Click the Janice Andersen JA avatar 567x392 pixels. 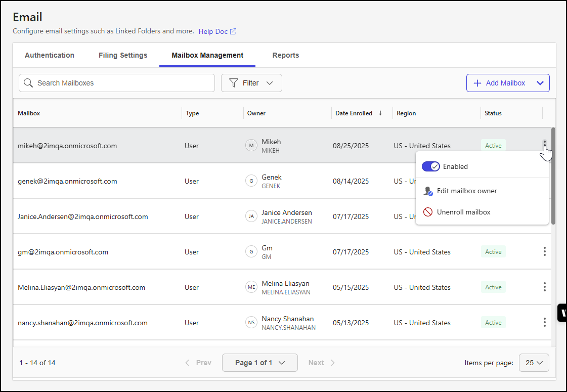pyautogui.click(x=251, y=216)
